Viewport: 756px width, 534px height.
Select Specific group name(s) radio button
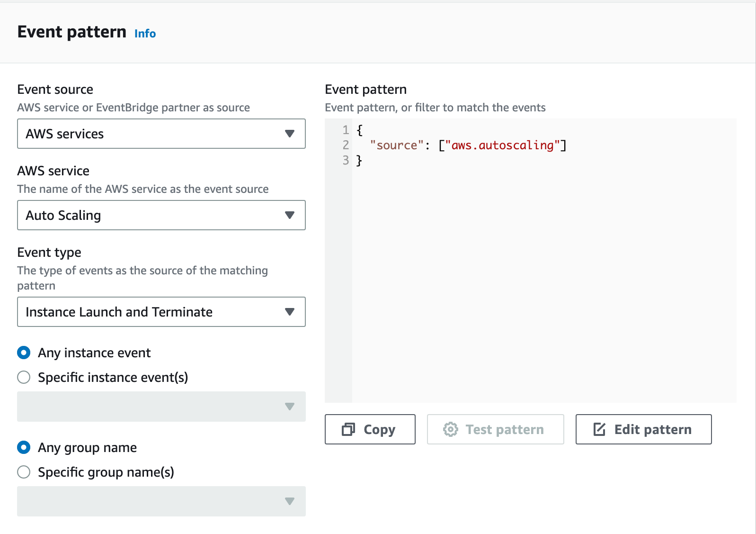(x=24, y=472)
